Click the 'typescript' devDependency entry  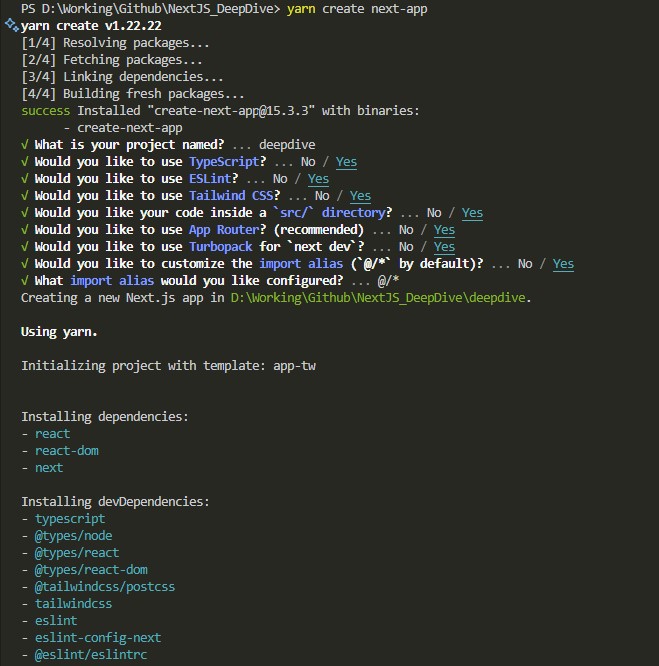(x=70, y=519)
